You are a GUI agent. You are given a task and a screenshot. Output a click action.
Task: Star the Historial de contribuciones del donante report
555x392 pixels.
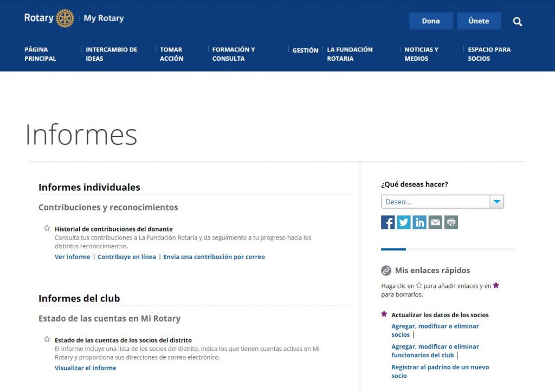click(47, 228)
